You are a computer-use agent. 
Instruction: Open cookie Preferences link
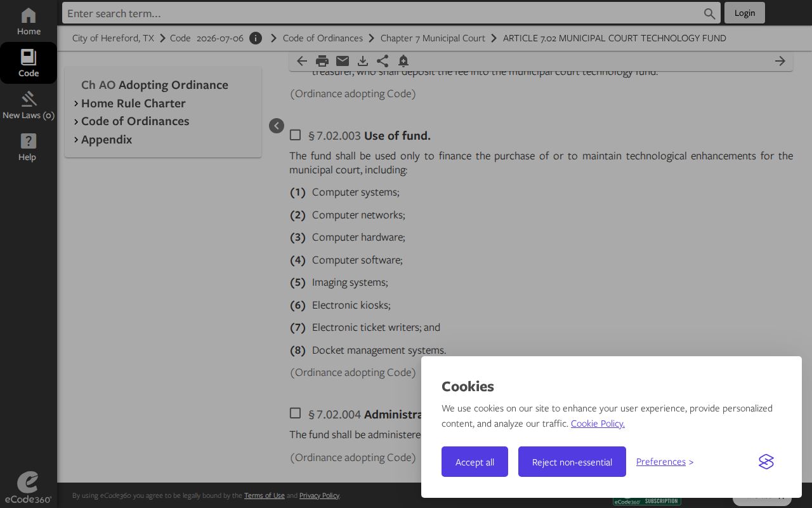(x=661, y=462)
